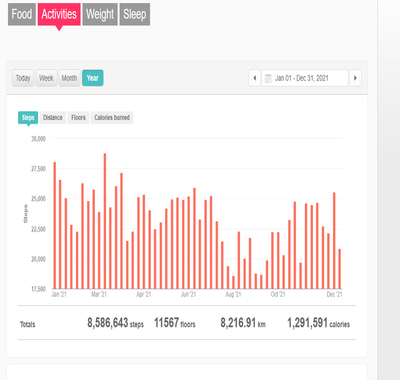This screenshot has width=400, height=380.
Task: Show the Distance chart
Action: click(x=53, y=117)
